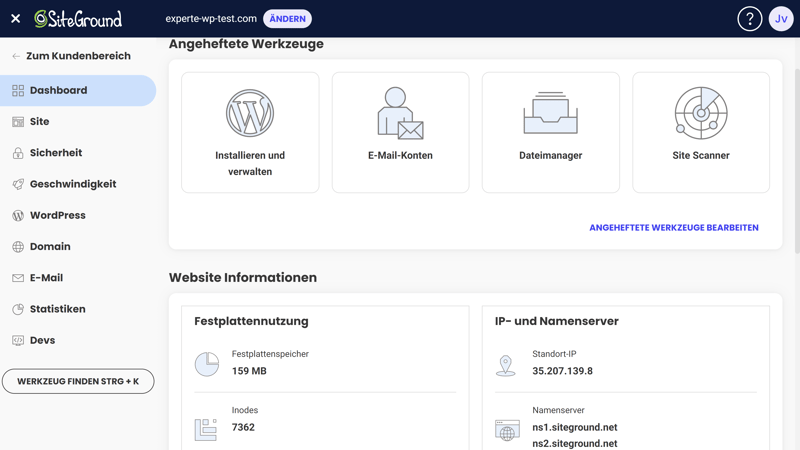Open the E-Mail-Konten tool icon
The width and height of the screenshot is (800, 450).
tap(400, 113)
